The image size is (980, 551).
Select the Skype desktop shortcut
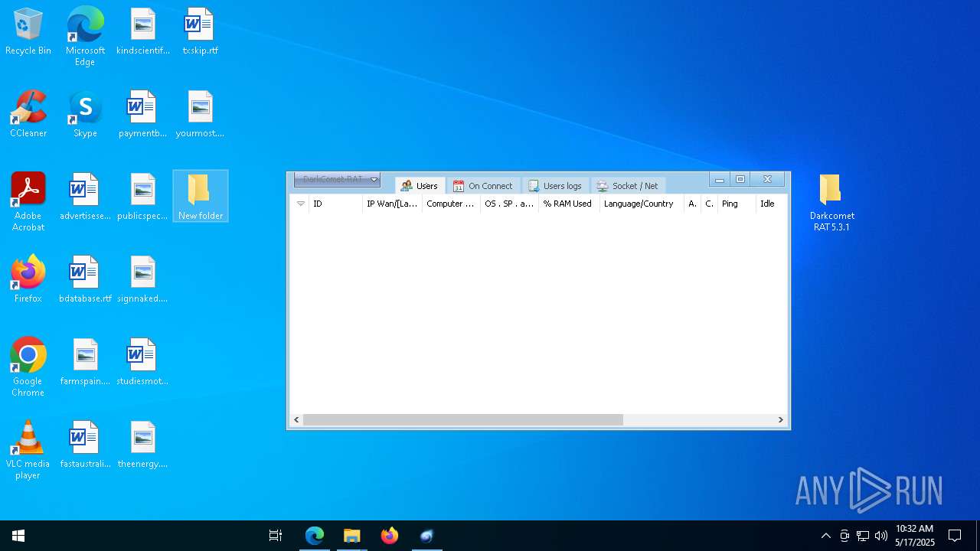coord(85,115)
